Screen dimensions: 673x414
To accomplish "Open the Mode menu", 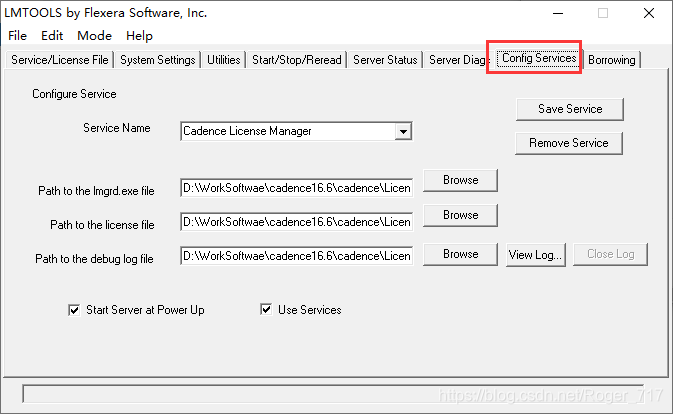I will click(x=95, y=35).
